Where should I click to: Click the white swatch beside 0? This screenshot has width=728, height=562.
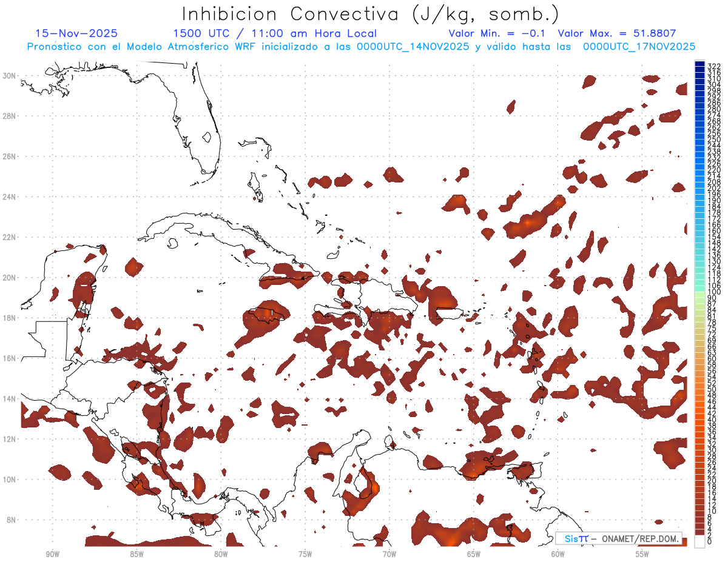click(700, 540)
